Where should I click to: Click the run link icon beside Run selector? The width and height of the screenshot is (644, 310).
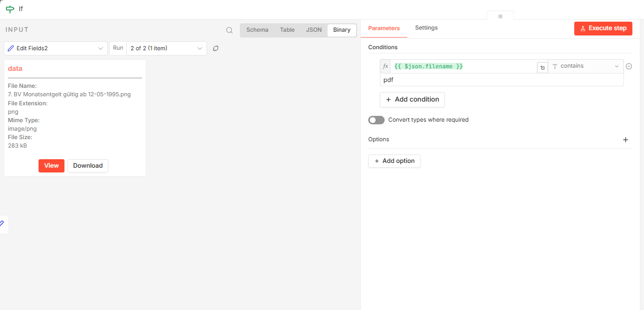[x=216, y=48]
